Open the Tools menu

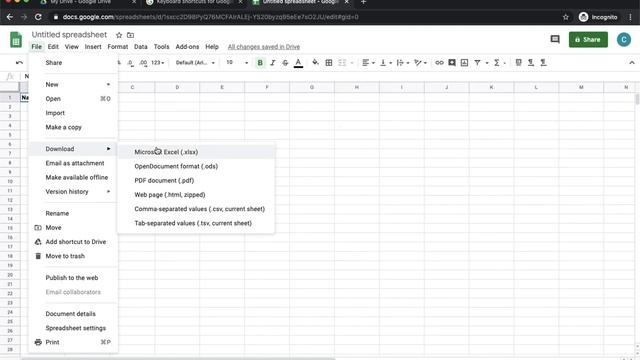(161, 47)
